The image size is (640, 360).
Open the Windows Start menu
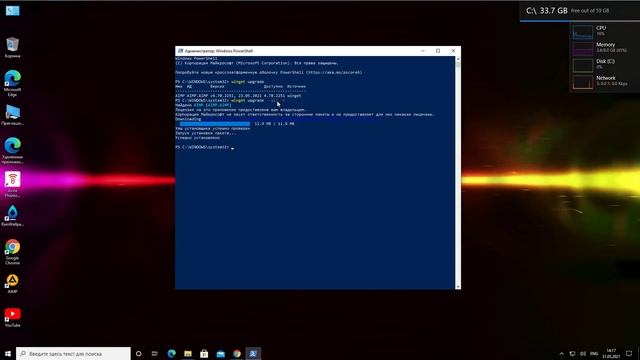(8, 353)
